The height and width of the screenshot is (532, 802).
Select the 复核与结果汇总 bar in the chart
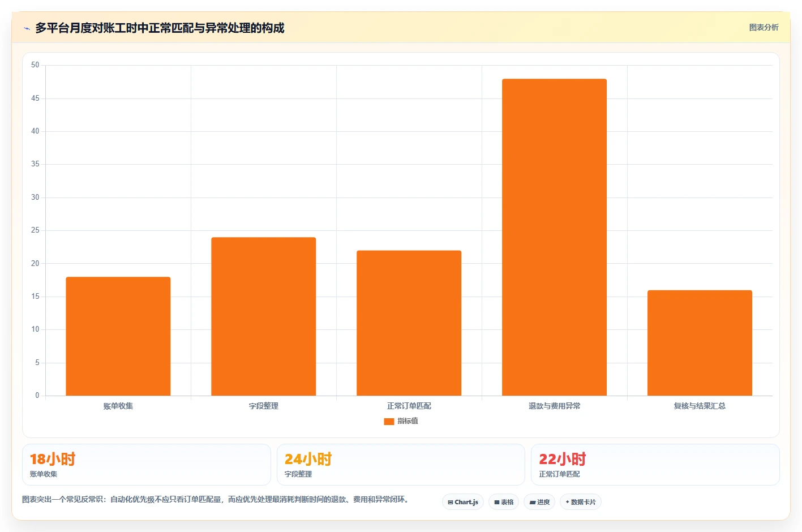click(x=700, y=343)
